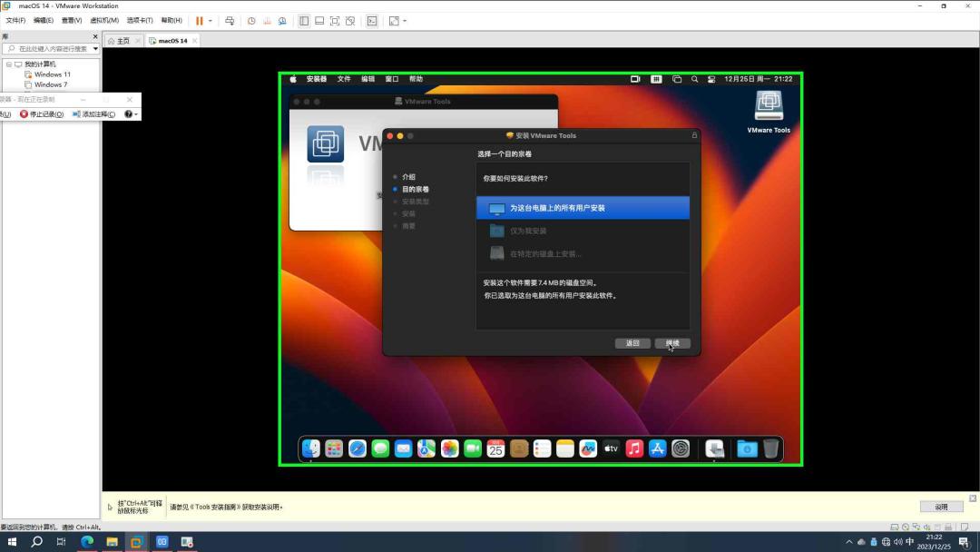Open Safari from the macOS dock
Image resolution: width=980 pixels, height=552 pixels.
point(358,448)
